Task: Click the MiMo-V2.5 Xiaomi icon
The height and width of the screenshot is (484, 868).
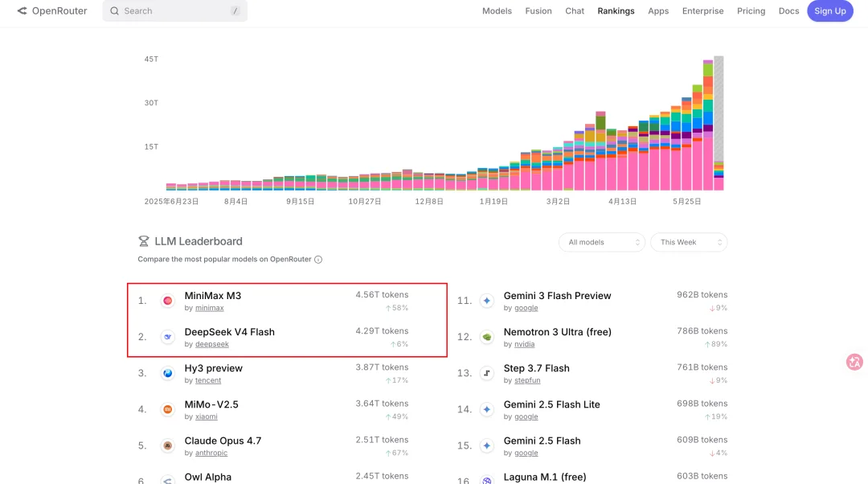Action: point(168,409)
